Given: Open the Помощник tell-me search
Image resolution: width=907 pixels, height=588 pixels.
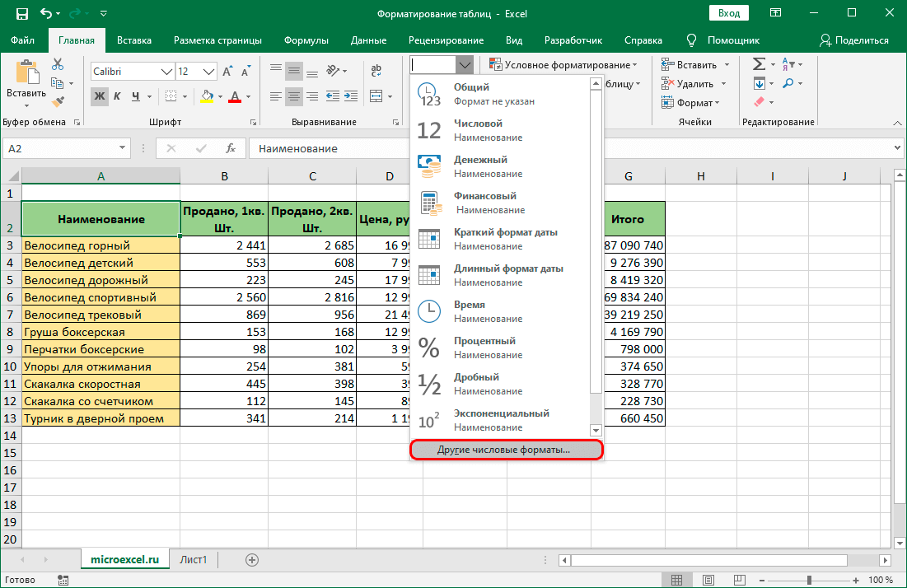Looking at the screenshot, I should pos(723,40).
